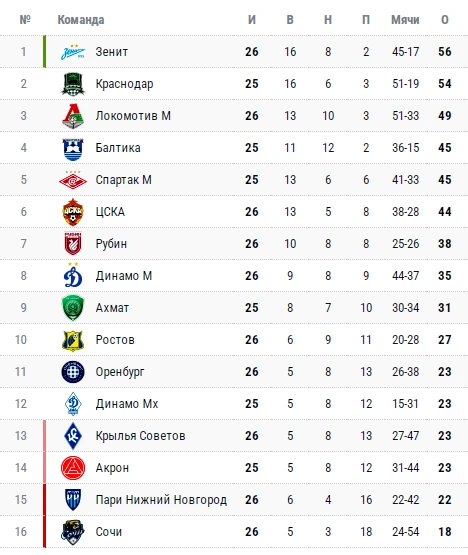Click the Rubin club shield icon
The height and width of the screenshot is (555, 468).
pyautogui.click(x=73, y=244)
